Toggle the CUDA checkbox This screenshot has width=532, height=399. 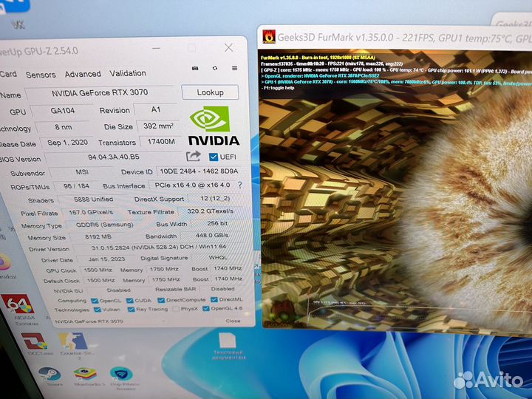click(x=129, y=300)
